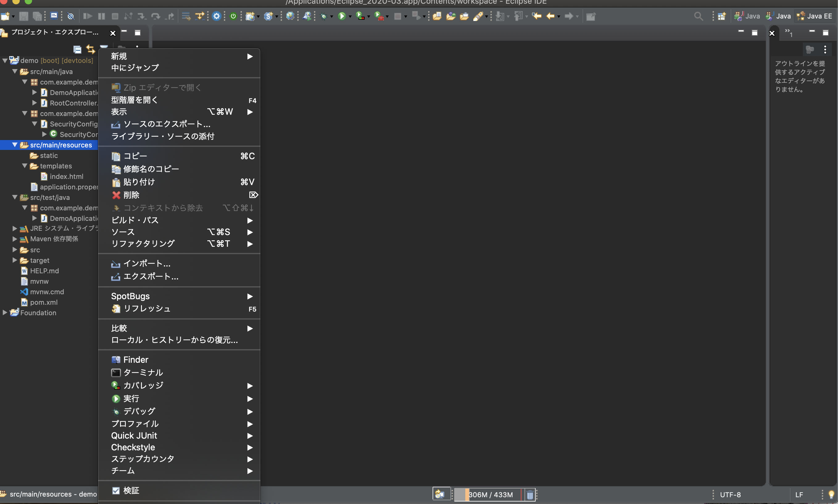The height and width of the screenshot is (504, 838).
Task: Click LF line delimiter in status bar
Action: tap(799, 495)
